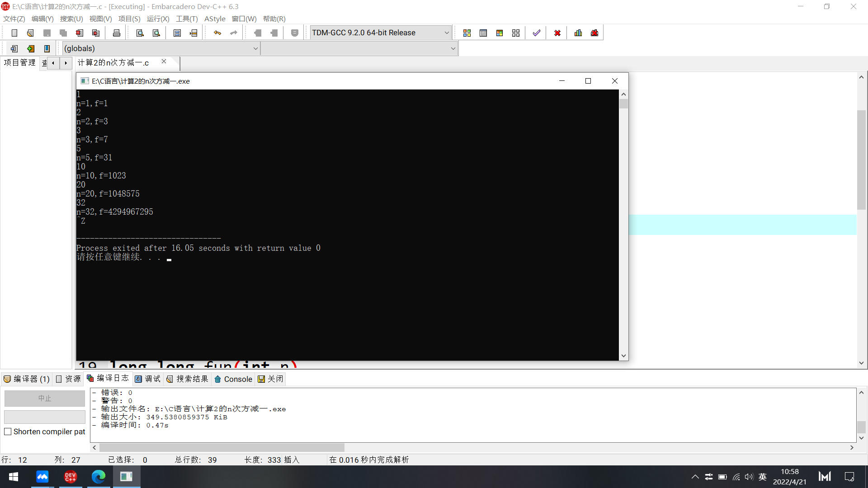Click the New file toolbar icon

(14, 33)
